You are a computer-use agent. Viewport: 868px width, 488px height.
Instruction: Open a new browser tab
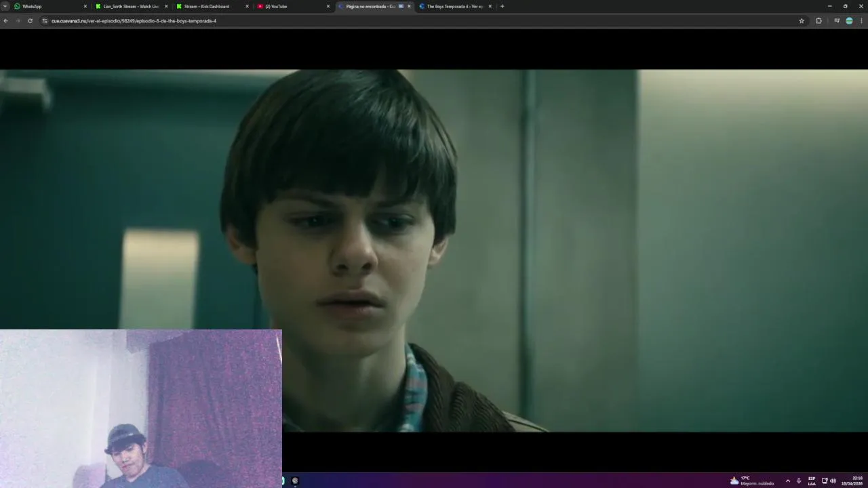(502, 6)
